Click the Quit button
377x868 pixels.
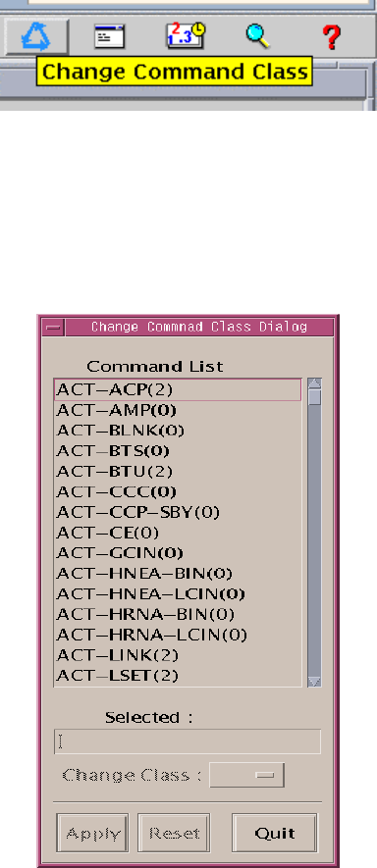(x=275, y=833)
